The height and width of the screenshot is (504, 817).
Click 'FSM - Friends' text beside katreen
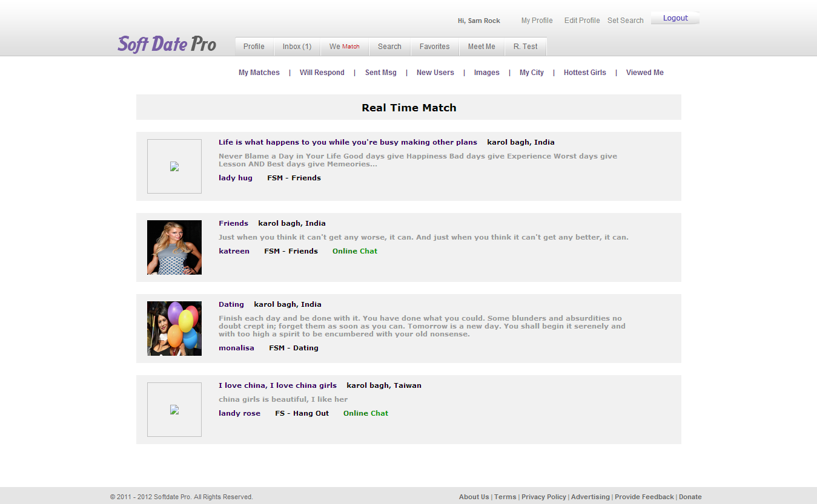pos(291,251)
